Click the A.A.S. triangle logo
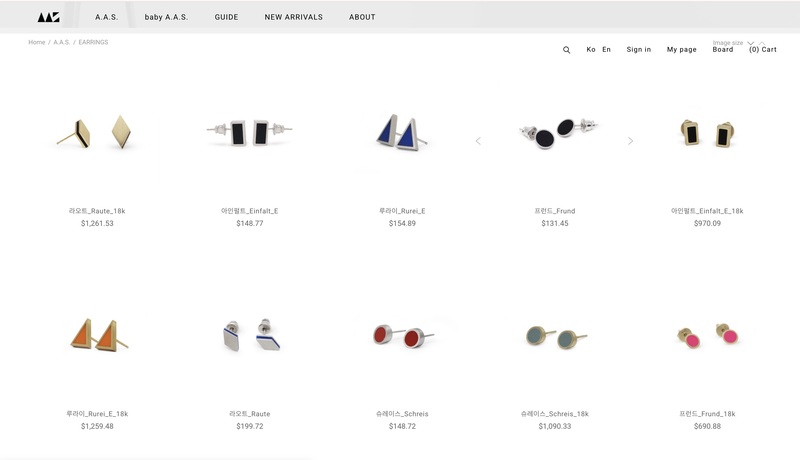Viewport: 800px width, 460px height. (x=48, y=17)
